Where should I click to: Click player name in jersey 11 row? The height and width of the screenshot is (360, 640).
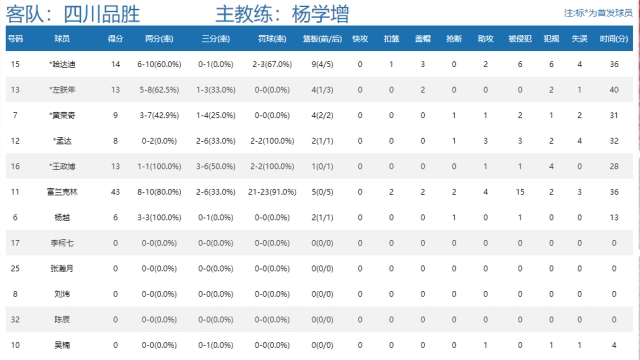tap(62, 192)
